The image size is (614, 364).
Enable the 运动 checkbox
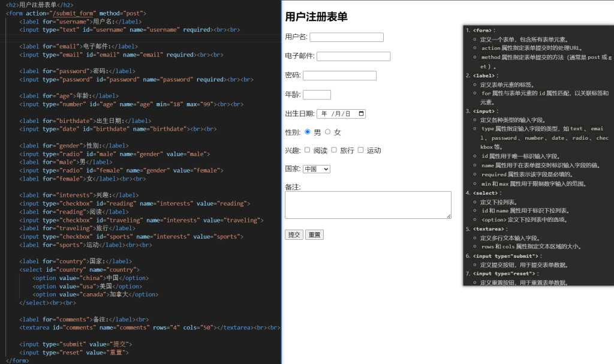[360, 150]
